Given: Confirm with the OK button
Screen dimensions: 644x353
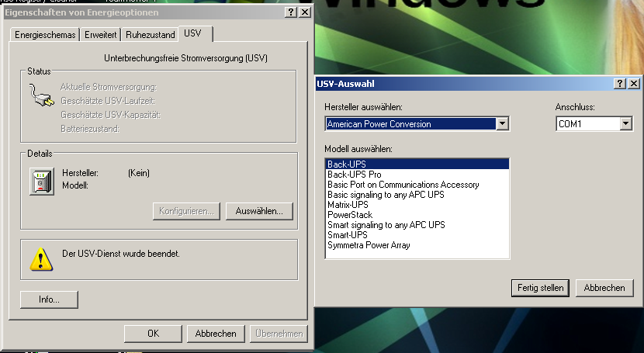Looking at the screenshot, I should point(153,334).
